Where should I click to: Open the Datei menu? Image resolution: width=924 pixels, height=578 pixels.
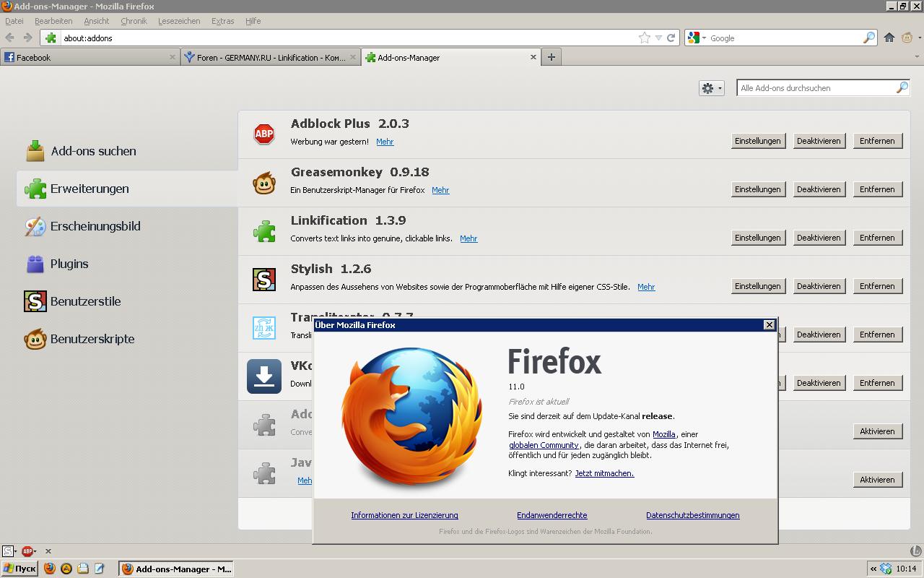click(x=14, y=21)
